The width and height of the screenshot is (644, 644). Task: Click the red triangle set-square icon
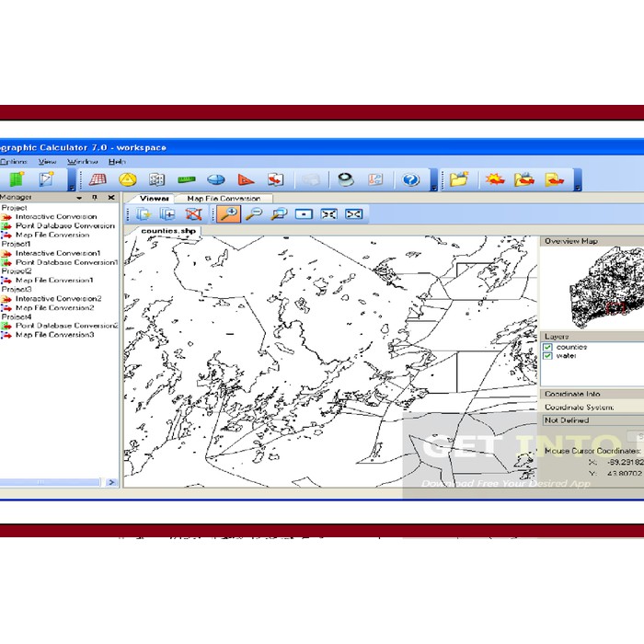click(246, 179)
